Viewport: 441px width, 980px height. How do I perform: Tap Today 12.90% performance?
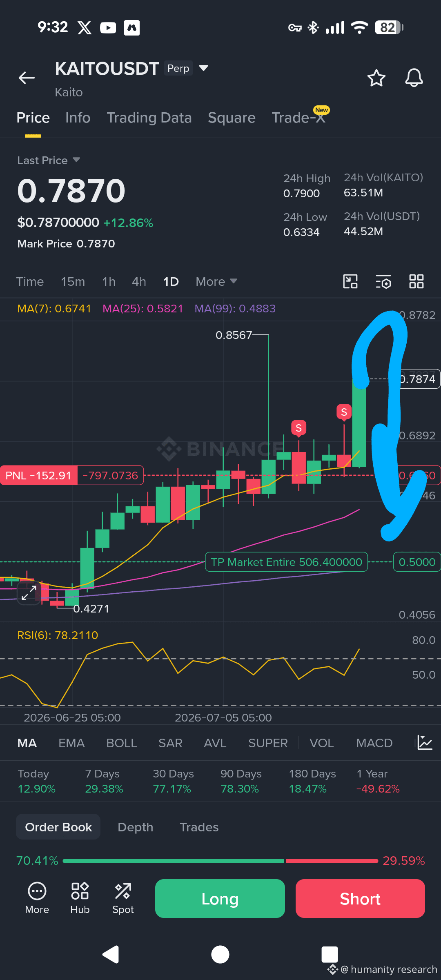pyautogui.click(x=36, y=781)
